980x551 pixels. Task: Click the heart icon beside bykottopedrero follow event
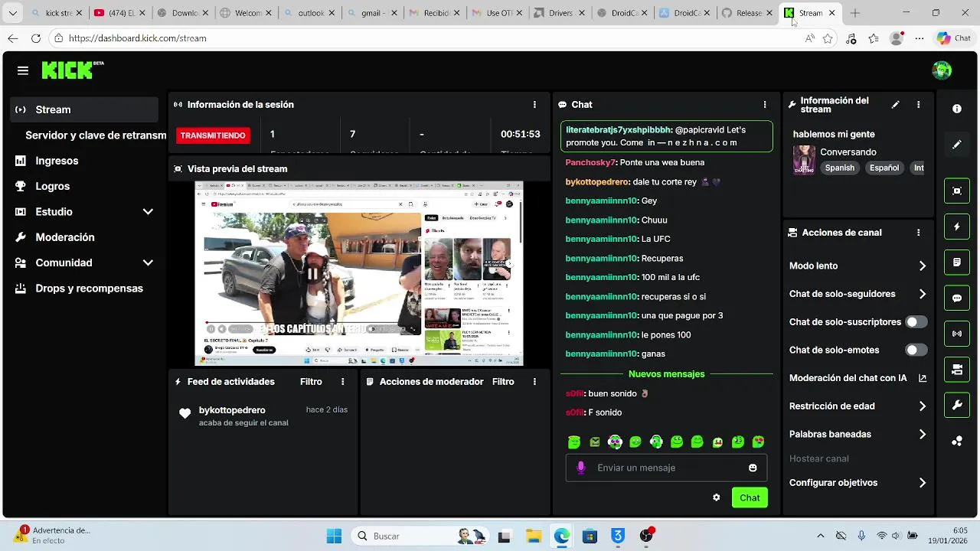click(185, 413)
